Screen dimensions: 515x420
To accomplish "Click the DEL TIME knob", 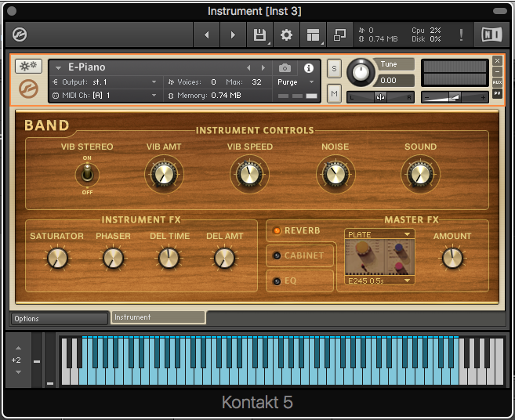I will point(169,258).
